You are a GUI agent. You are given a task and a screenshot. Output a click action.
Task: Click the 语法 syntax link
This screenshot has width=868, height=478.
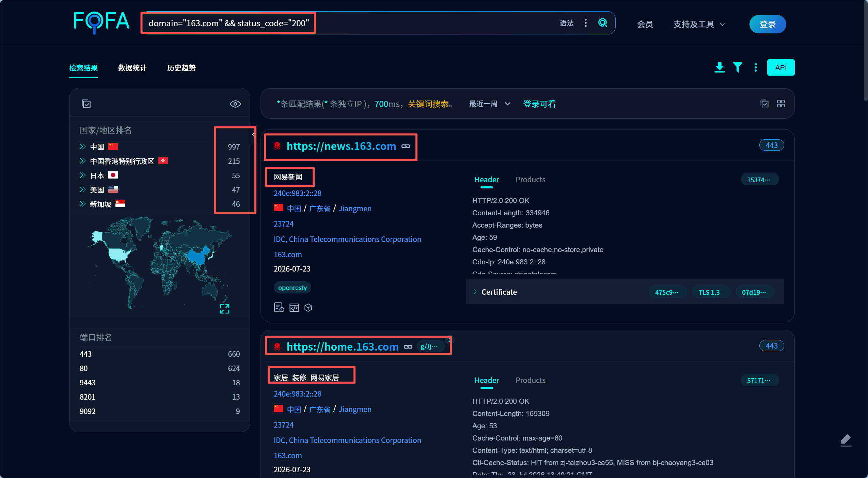[x=567, y=23]
